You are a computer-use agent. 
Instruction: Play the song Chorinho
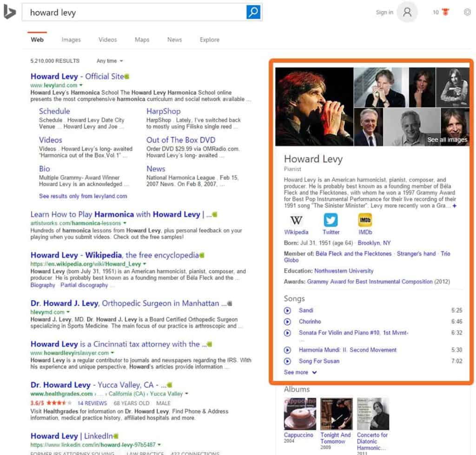pos(287,321)
